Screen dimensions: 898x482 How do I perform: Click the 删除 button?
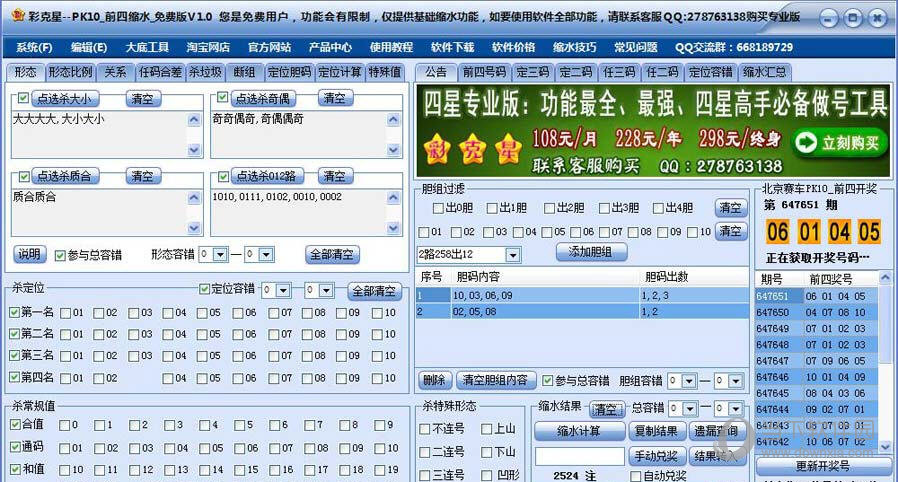(x=435, y=380)
